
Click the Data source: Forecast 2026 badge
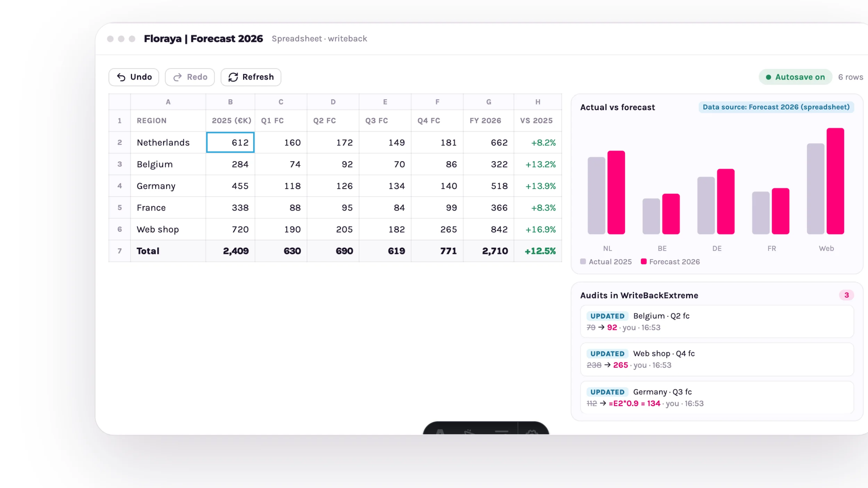coord(776,107)
